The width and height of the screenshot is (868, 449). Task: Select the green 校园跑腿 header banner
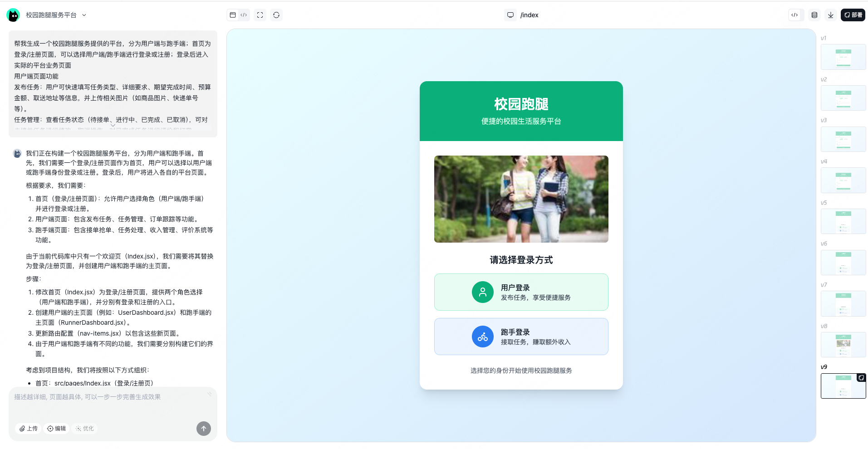pos(520,110)
